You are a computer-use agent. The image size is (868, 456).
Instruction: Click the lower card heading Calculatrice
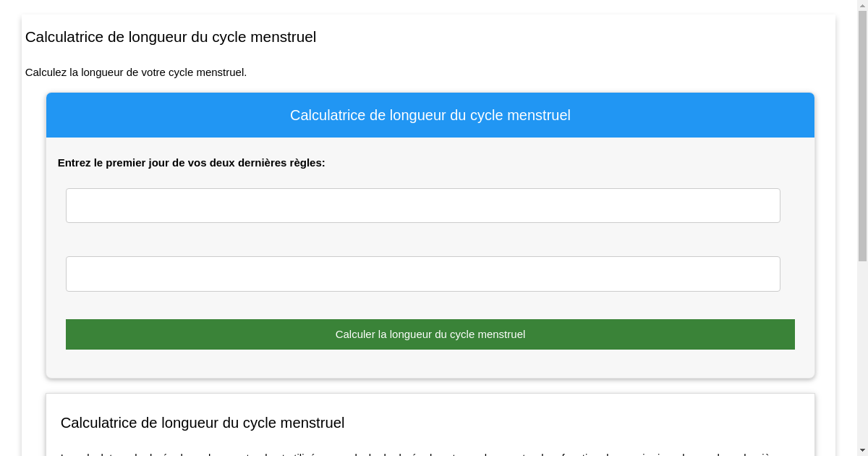pyautogui.click(x=202, y=423)
